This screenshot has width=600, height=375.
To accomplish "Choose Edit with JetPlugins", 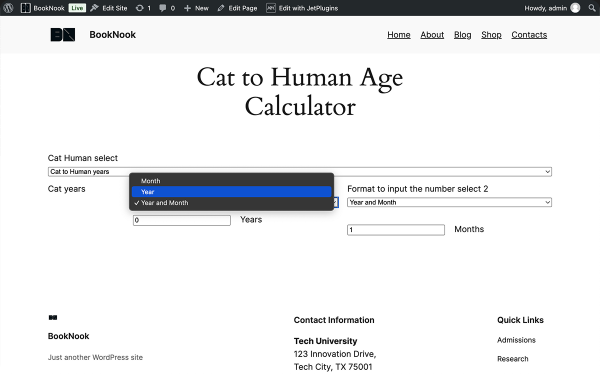I will [302, 8].
